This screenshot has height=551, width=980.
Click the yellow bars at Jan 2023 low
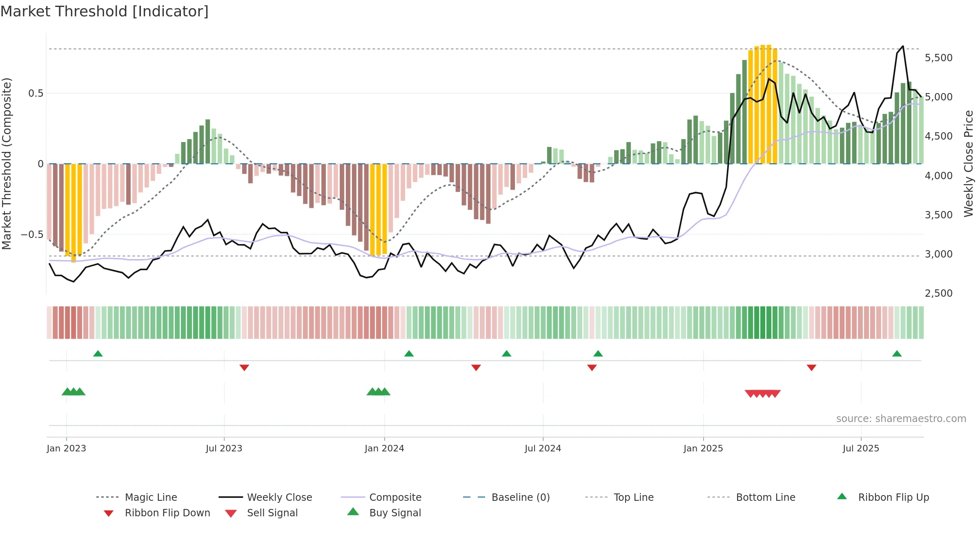[73, 213]
